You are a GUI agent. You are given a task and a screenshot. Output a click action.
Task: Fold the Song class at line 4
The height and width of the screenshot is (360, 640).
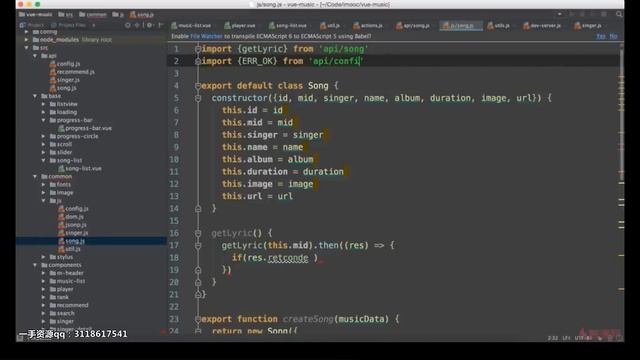198,86
